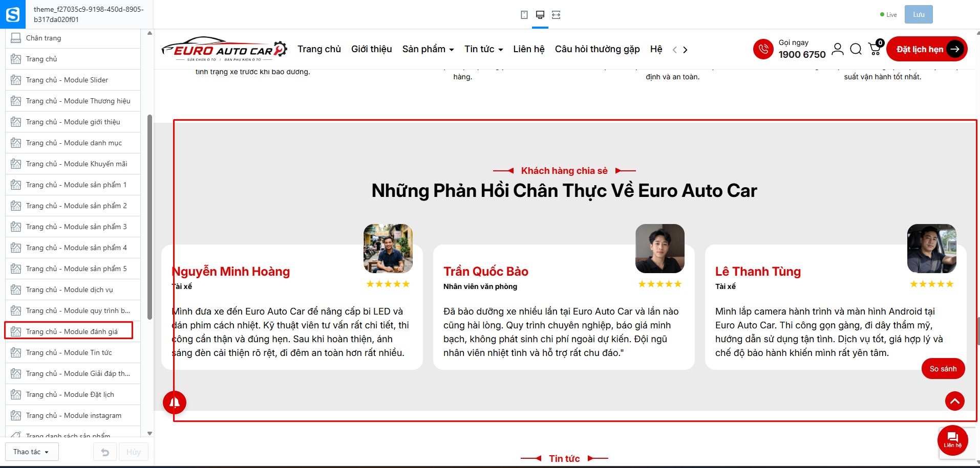Click the partially shown Hệ menu item
This screenshot has height=468, width=980.
[656, 49]
